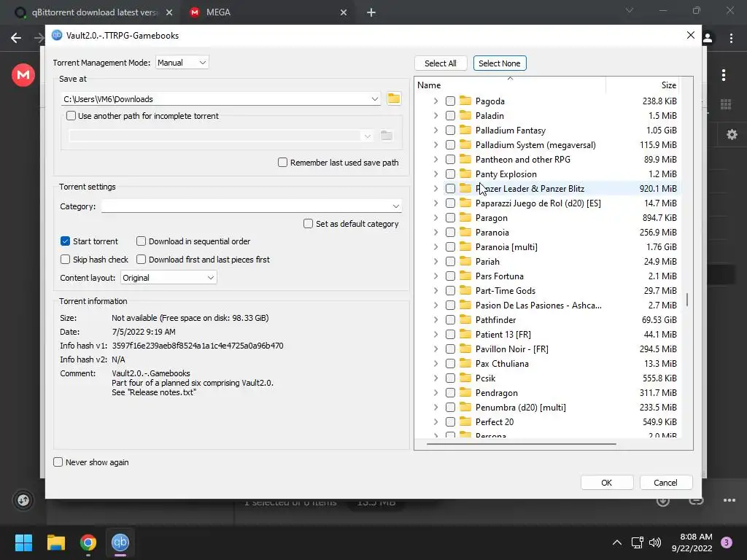Image resolution: width=747 pixels, height=560 pixels.
Task: Open the Windows Start menu
Action: pos(23,542)
